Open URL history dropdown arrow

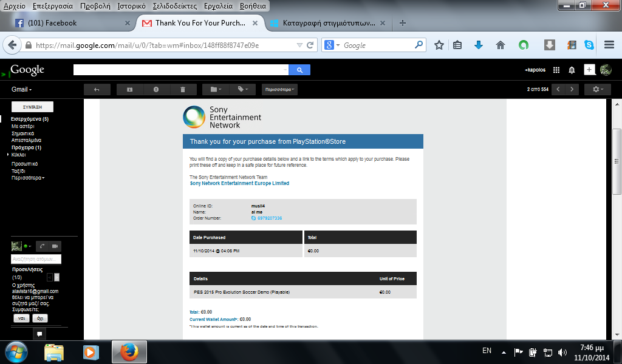click(299, 45)
